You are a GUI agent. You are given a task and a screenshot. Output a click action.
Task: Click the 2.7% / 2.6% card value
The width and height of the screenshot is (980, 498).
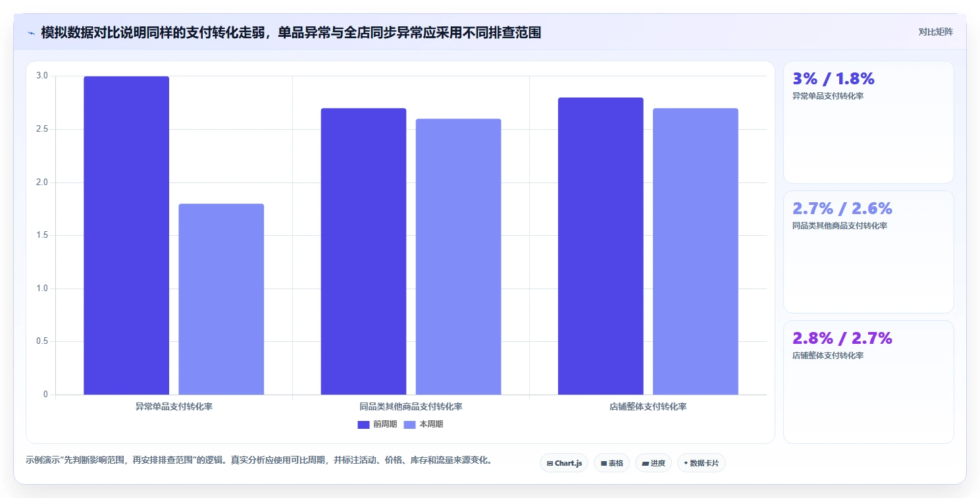(842, 208)
